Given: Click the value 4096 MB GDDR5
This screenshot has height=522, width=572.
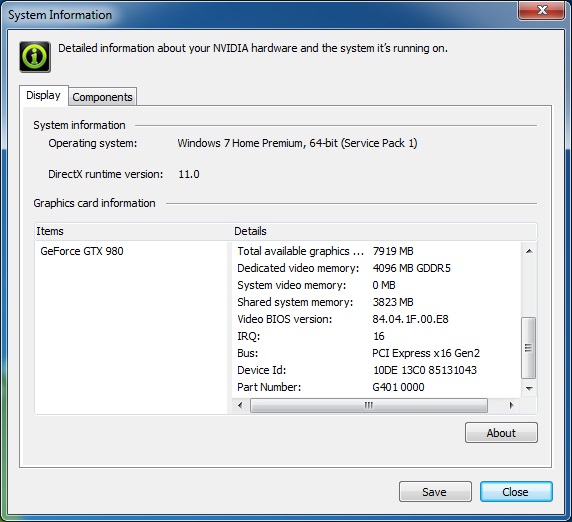Looking at the screenshot, I should 411,268.
